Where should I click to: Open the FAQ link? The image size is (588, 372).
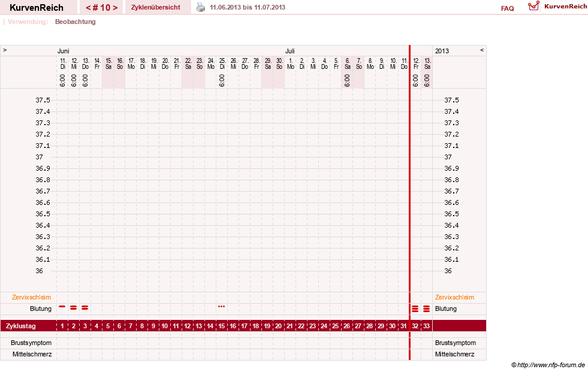click(x=507, y=8)
